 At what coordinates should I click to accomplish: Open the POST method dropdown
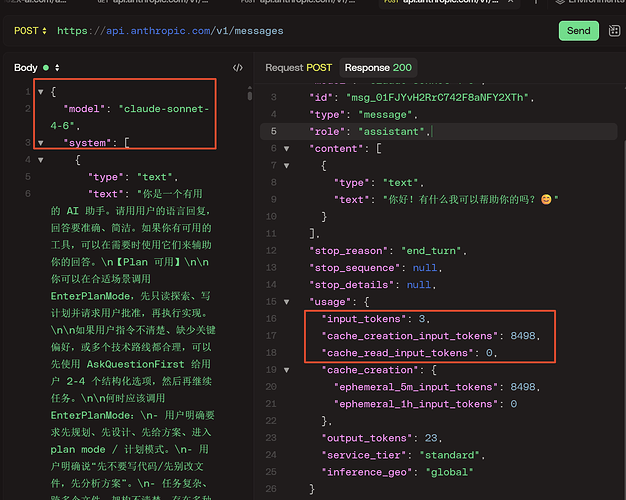click(30, 31)
